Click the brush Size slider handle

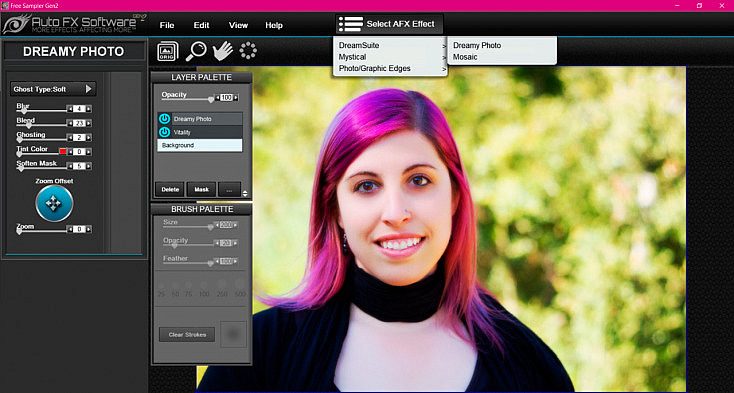211,227
